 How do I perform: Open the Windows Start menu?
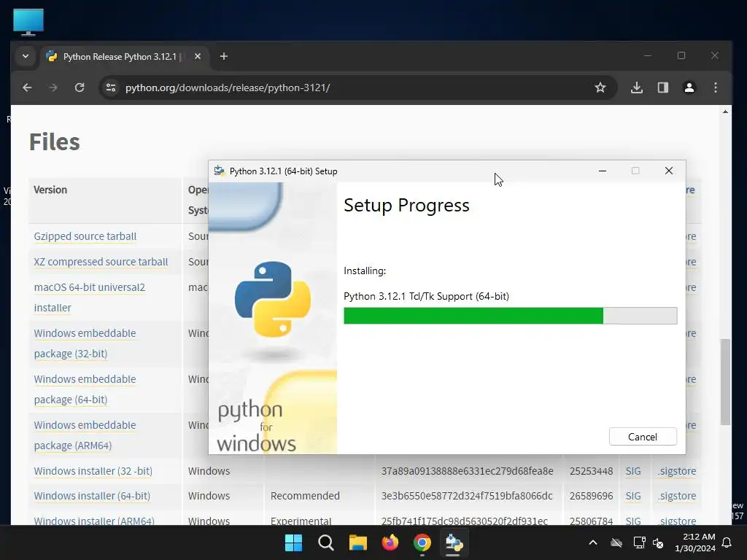click(293, 542)
